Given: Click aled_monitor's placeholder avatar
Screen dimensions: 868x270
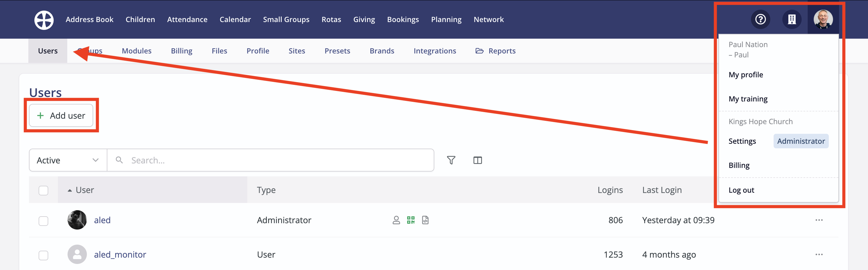Looking at the screenshot, I should click(77, 255).
